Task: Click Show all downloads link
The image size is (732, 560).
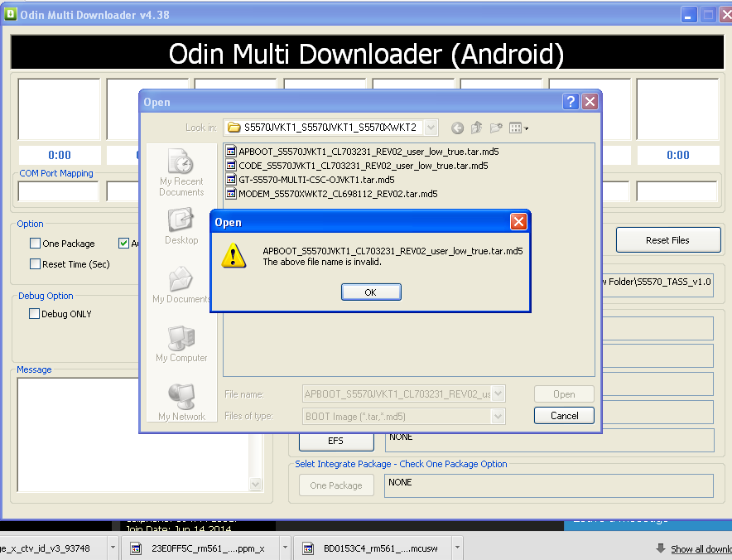Action: tap(701, 548)
